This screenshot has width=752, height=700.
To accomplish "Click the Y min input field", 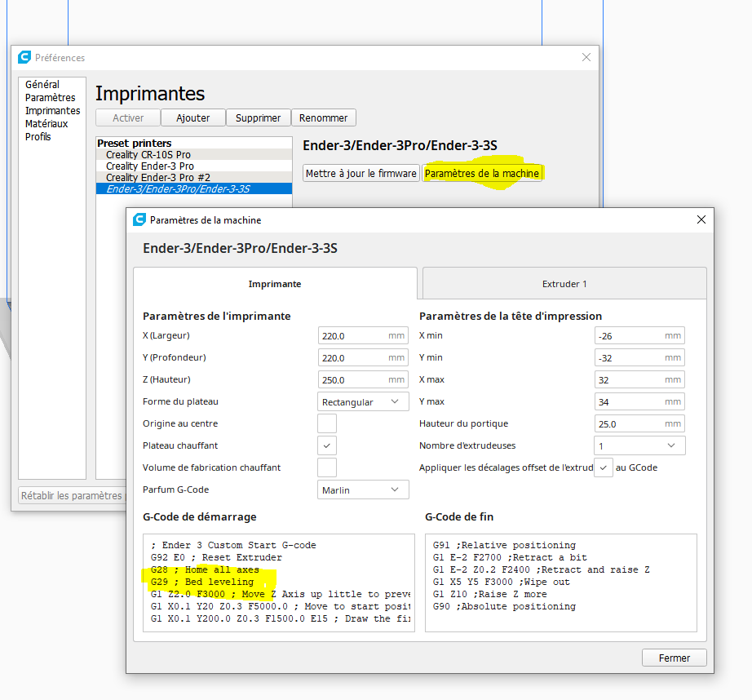I will (639, 357).
